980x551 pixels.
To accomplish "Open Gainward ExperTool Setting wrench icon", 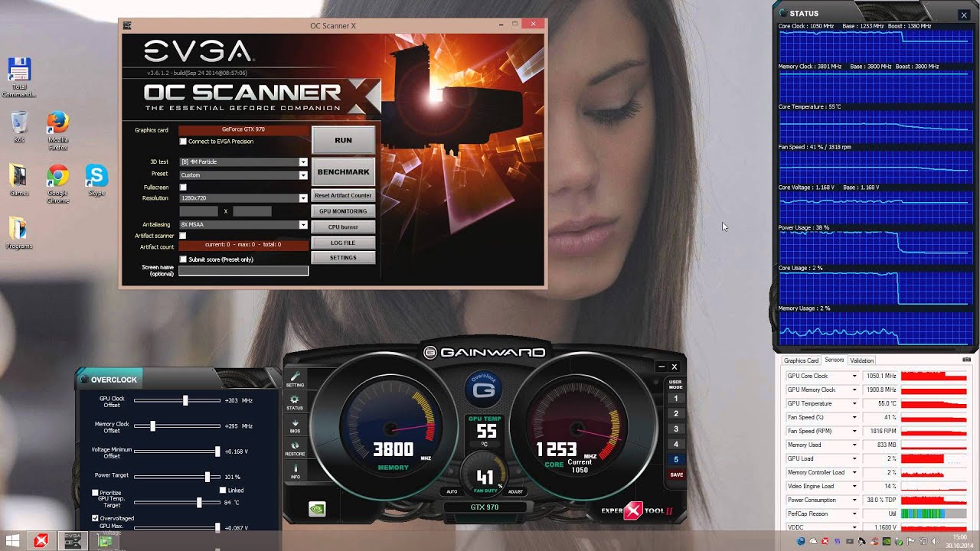I will (295, 378).
